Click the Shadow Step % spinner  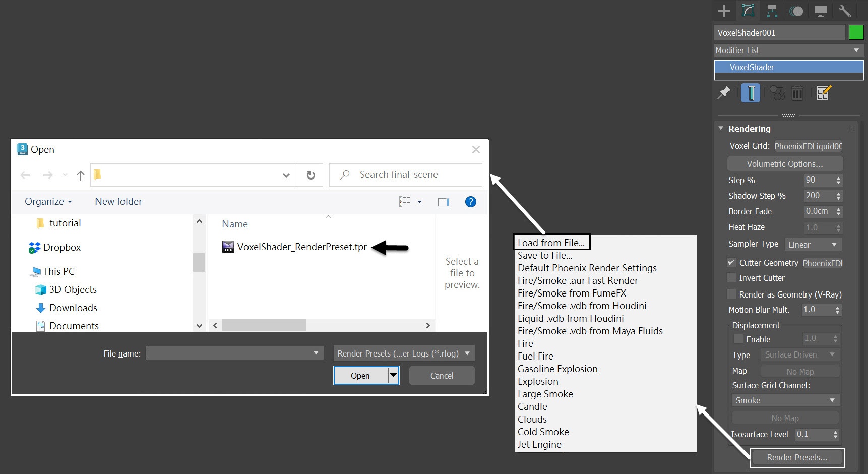coord(838,196)
